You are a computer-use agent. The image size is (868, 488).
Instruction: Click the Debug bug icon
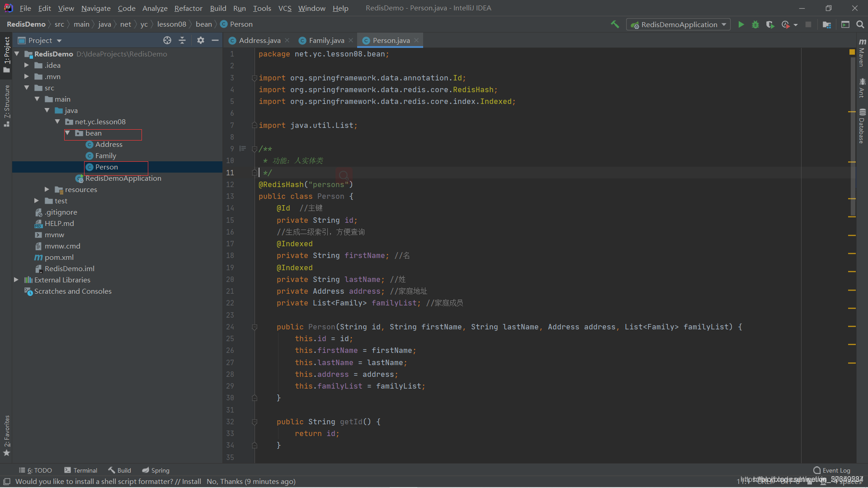tap(755, 24)
